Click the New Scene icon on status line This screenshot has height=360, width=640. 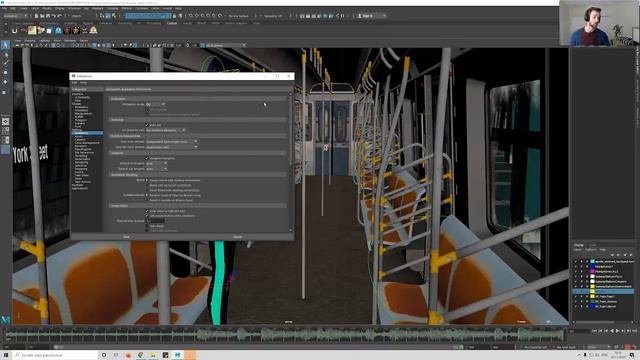pos(36,16)
